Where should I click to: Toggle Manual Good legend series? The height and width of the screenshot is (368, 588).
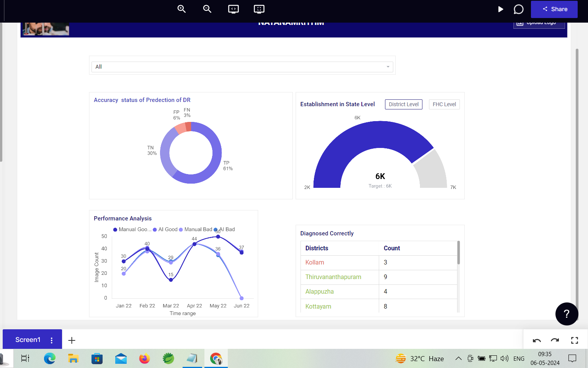coord(132,229)
